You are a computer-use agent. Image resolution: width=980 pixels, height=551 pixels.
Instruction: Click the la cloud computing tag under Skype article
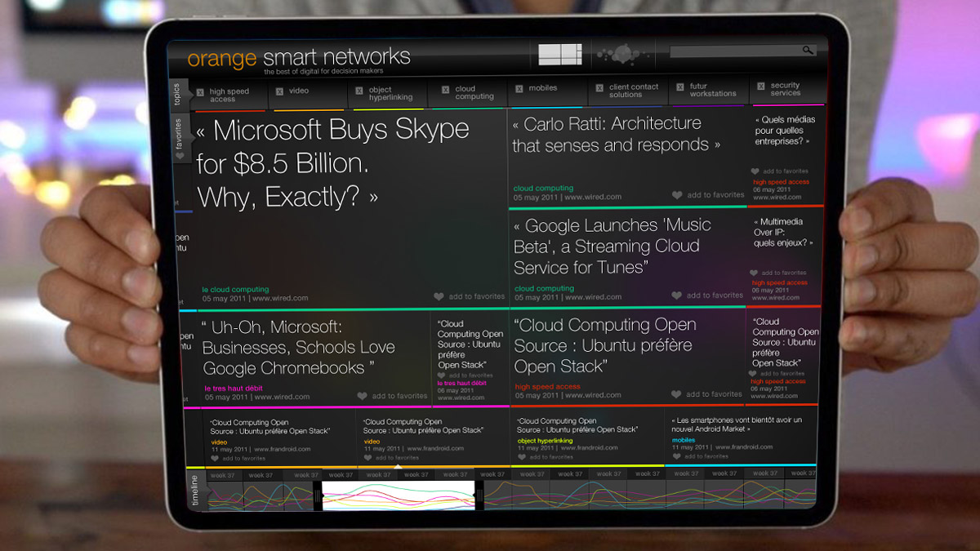[235, 290]
